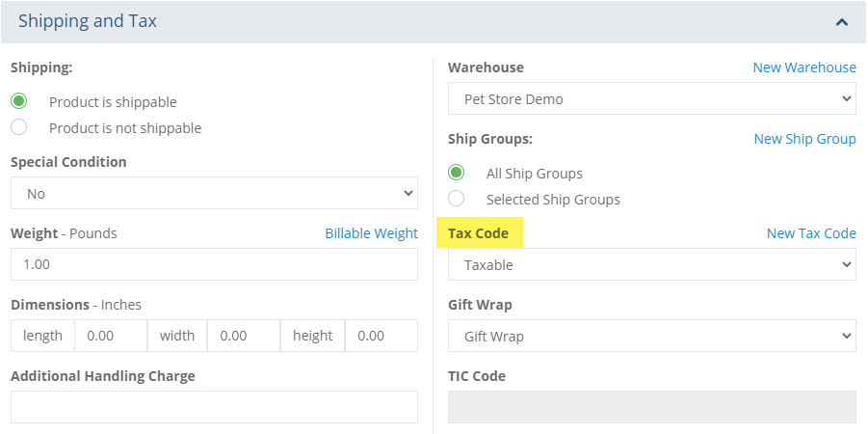868x434 pixels.
Task: Click the Additional Handling Charge field
Action: (214, 407)
